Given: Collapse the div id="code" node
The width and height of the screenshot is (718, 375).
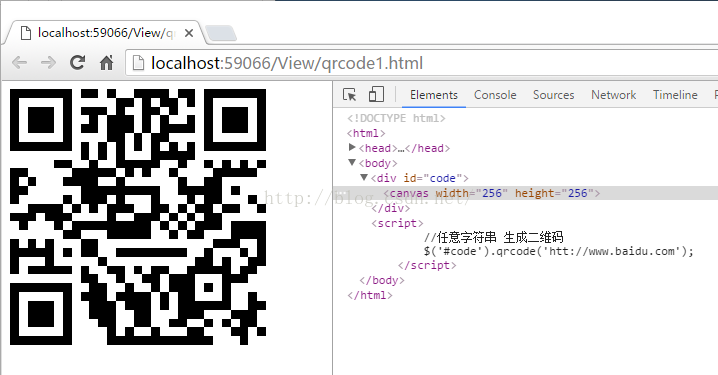Looking at the screenshot, I should (x=364, y=177).
